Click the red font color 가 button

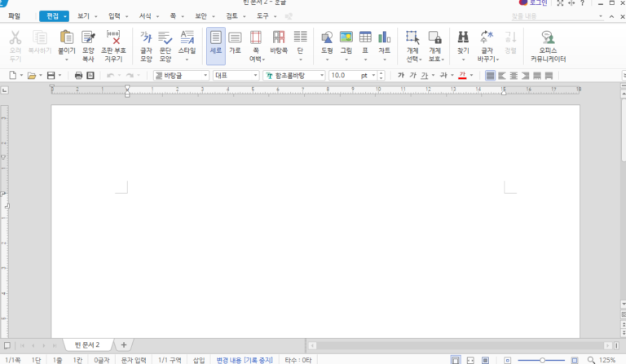pos(462,76)
